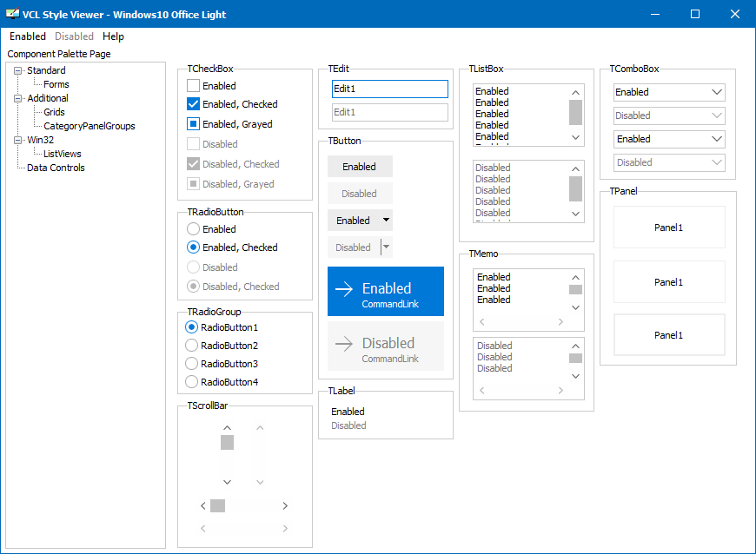Click up arrow of enabled vertical TScrollBar

(x=227, y=428)
